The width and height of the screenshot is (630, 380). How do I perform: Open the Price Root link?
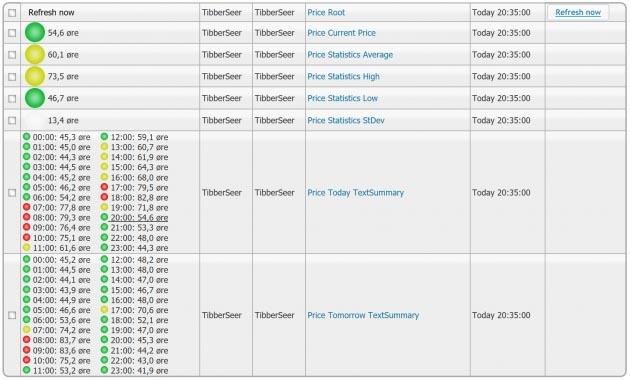coord(326,12)
